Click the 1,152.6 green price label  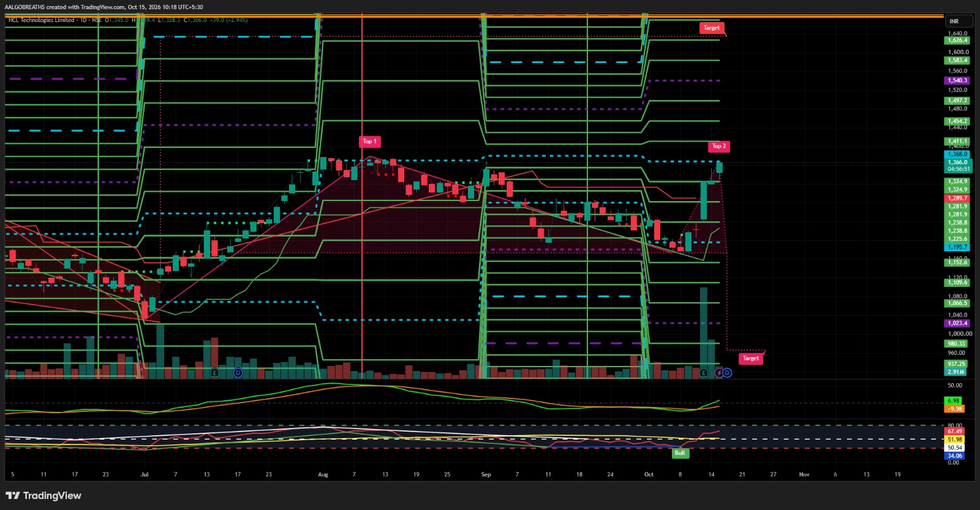click(x=957, y=262)
